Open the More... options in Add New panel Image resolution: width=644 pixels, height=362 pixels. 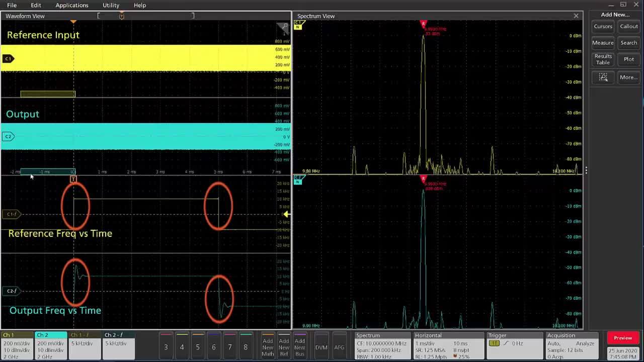coord(628,77)
